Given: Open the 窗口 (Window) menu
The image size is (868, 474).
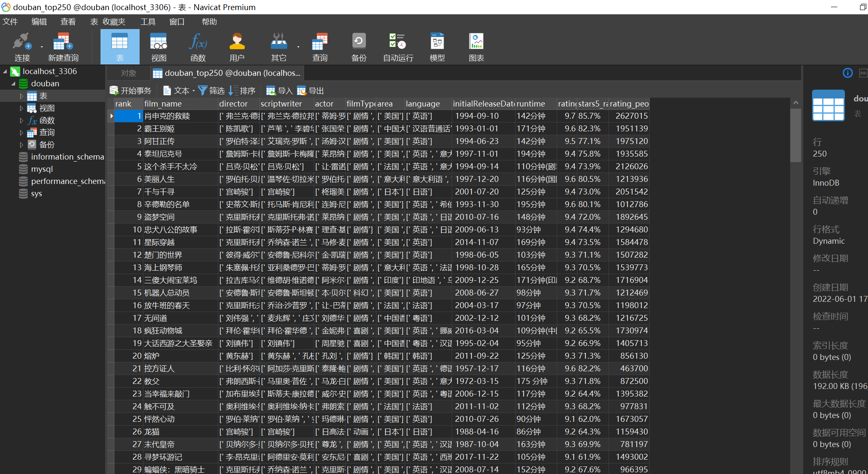Looking at the screenshot, I should coord(177,21).
